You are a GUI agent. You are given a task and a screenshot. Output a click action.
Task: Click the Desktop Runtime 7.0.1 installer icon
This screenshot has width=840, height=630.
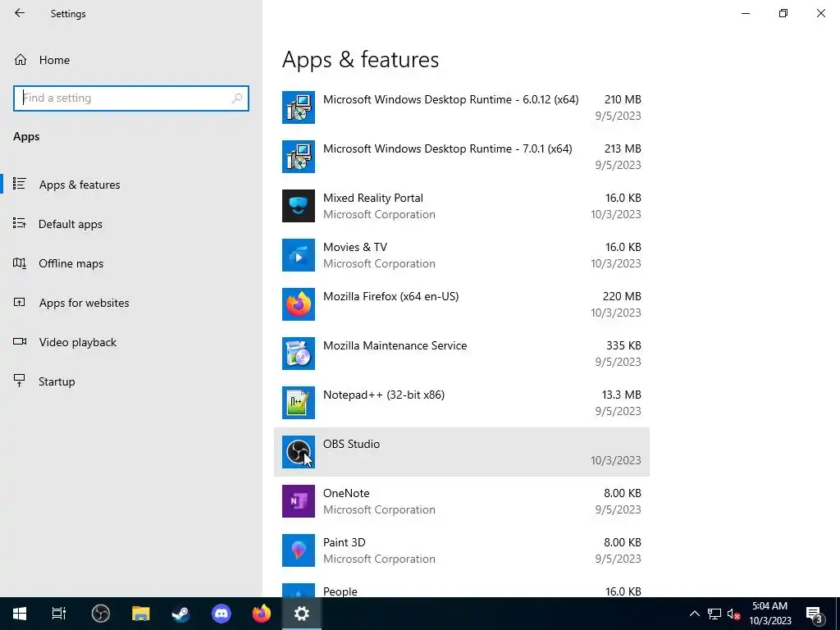(x=299, y=157)
